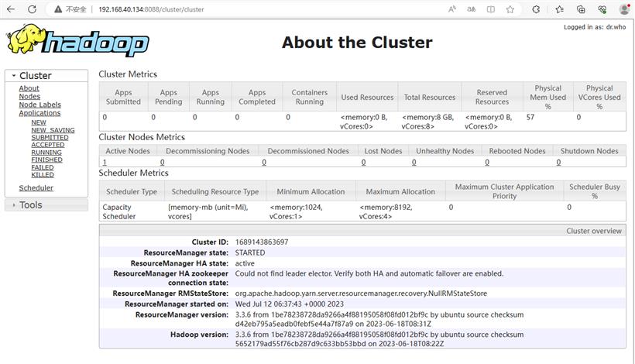Click the Decommissioned Nodes count link
635x364 pixels.
[x=264, y=163]
